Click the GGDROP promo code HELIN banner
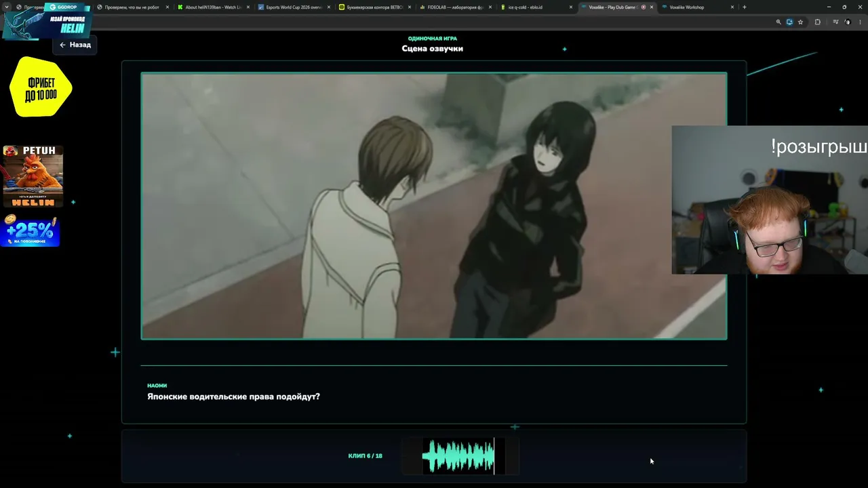Image resolution: width=868 pixels, height=488 pixels. [47, 22]
